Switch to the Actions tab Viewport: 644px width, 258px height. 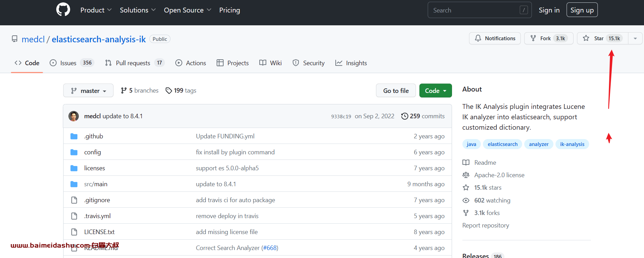[191, 63]
